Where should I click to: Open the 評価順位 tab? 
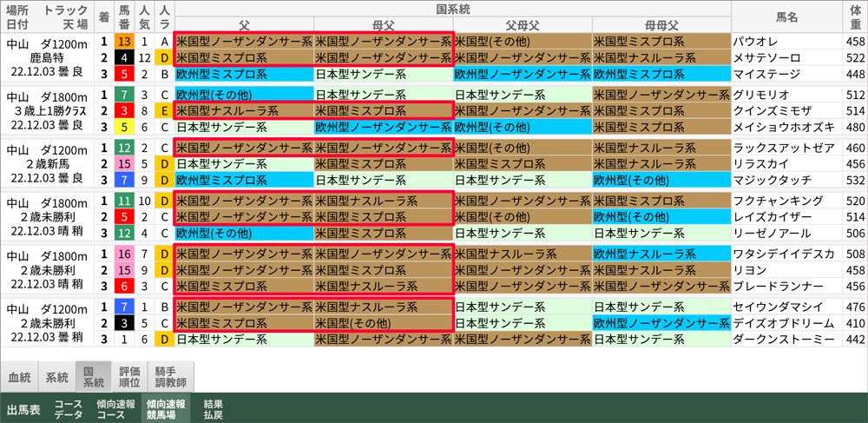click(x=129, y=377)
